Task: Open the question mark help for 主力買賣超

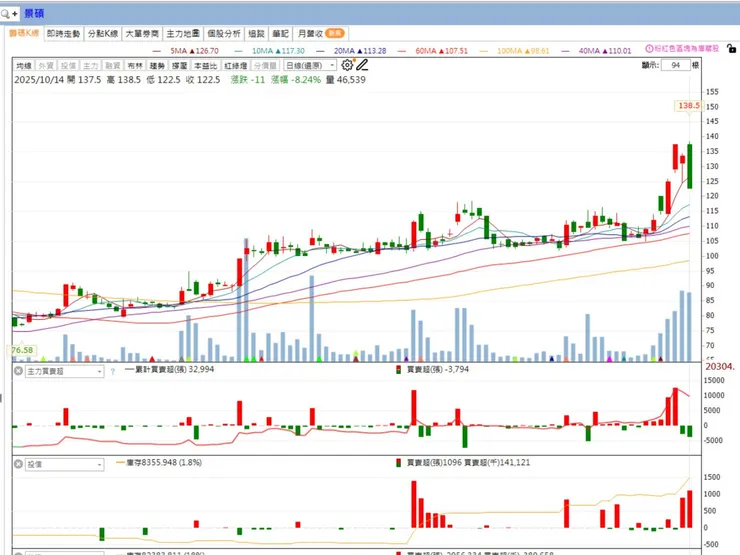Action: (x=112, y=372)
